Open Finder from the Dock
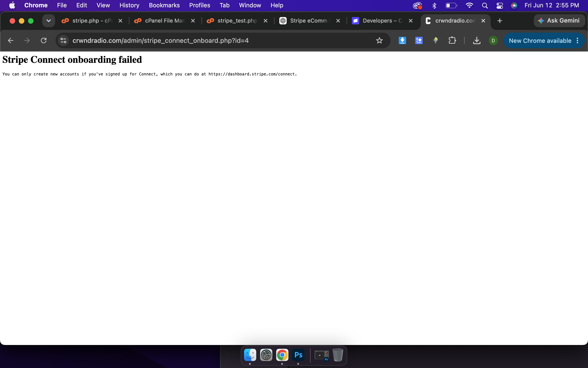The width and height of the screenshot is (588, 368). [250, 355]
